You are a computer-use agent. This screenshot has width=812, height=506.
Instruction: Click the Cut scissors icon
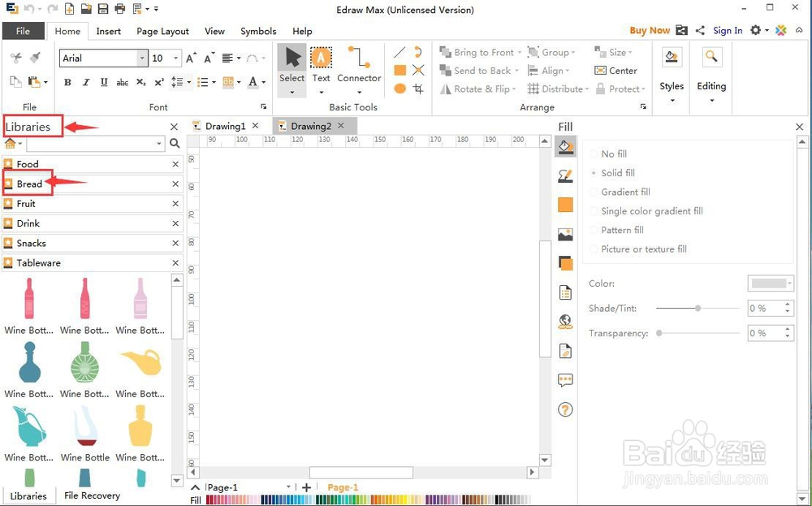tap(16, 58)
